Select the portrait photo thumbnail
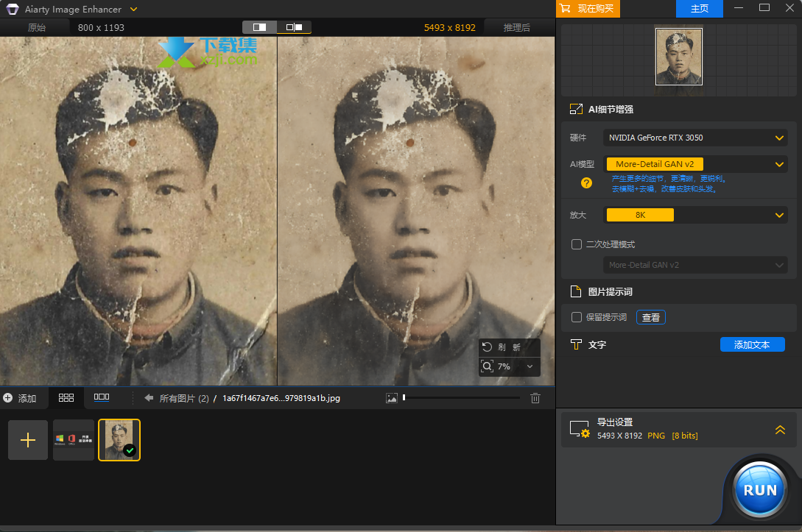This screenshot has height=532, width=802. click(119, 440)
